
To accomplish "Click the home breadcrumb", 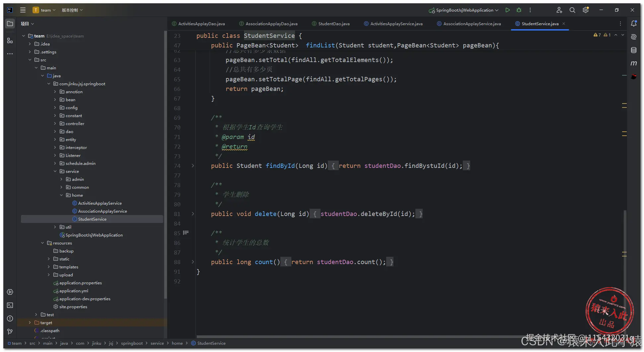I will point(177,343).
